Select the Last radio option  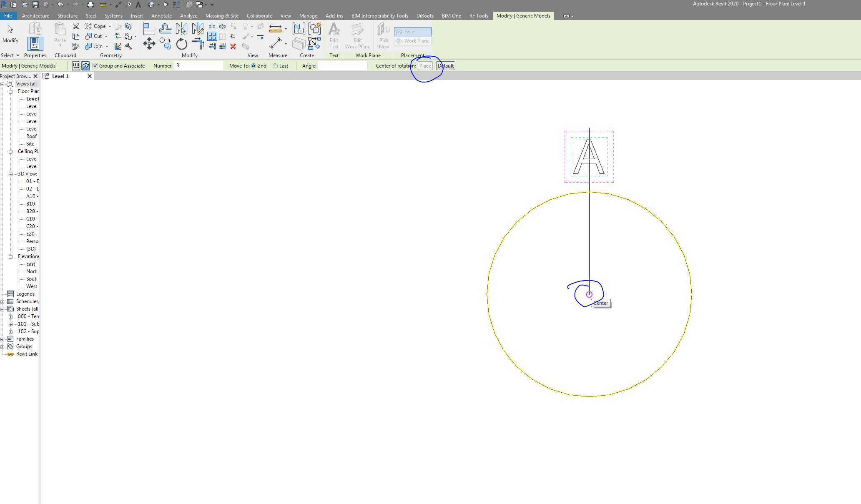coord(275,65)
